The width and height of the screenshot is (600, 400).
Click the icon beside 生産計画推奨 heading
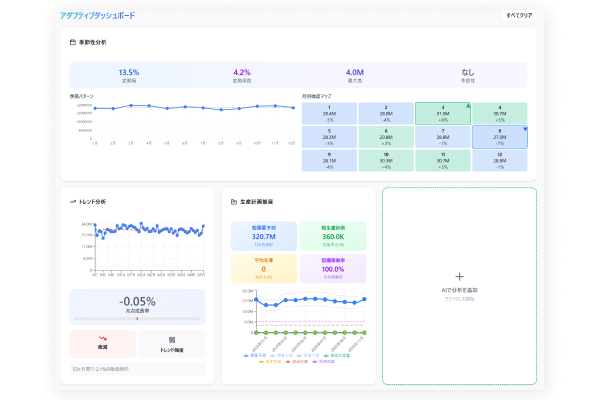tap(232, 201)
